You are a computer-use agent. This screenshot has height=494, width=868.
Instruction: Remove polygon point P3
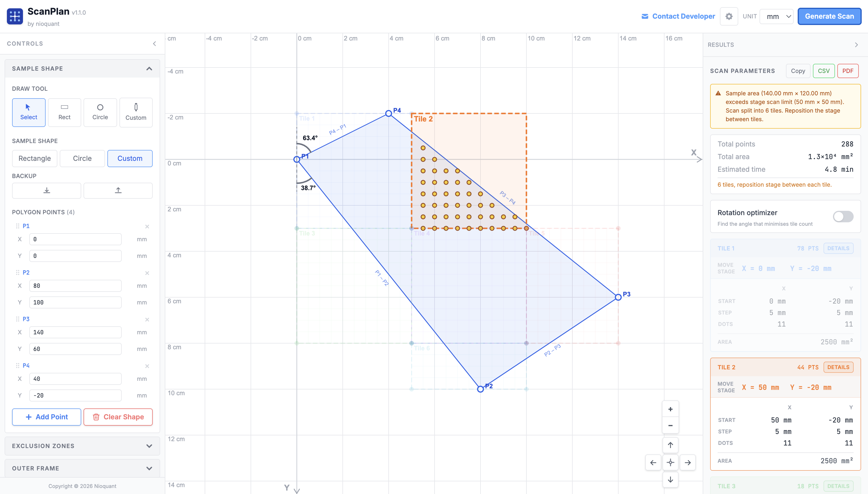coord(147,319)
